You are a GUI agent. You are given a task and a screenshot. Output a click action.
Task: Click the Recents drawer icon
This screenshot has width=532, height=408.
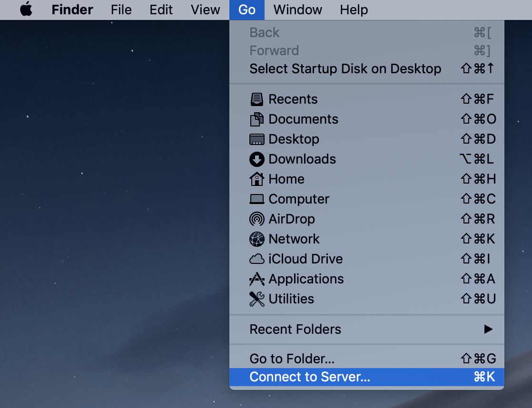tap(257, 99)
